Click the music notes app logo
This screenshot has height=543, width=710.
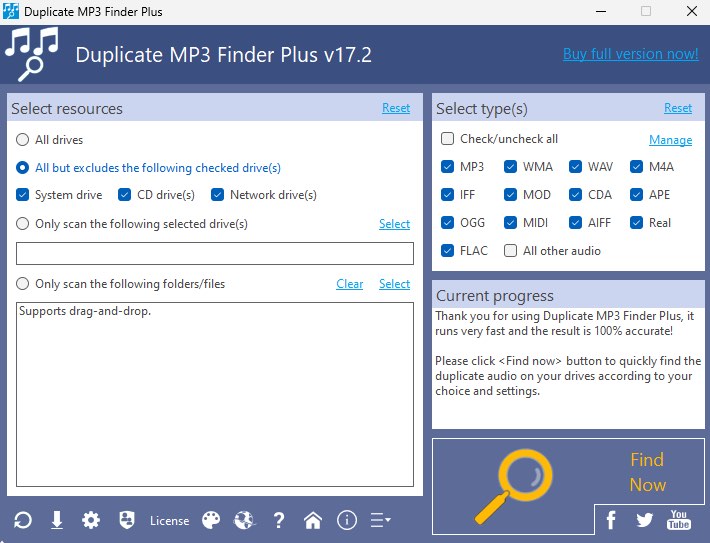(x=32, y=54)
